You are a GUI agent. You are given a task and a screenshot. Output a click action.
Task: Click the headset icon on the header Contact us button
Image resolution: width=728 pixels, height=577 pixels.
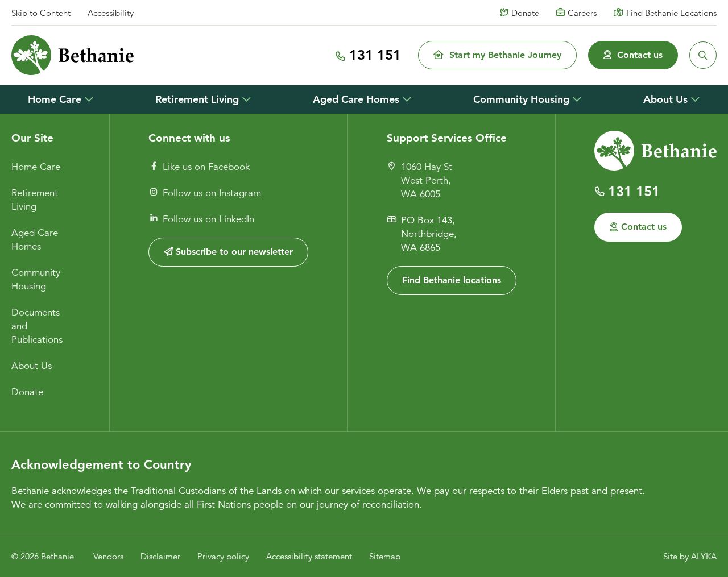coord(607,55)
